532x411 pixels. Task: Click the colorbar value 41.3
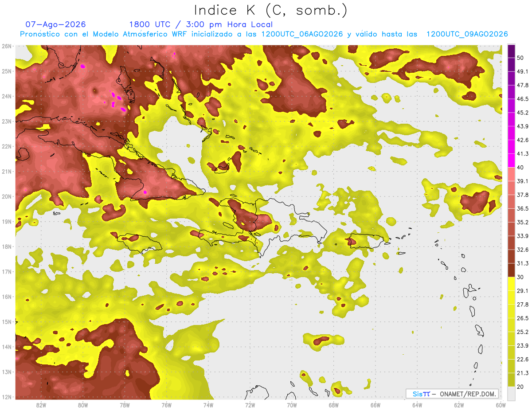[x=523, y=154]
